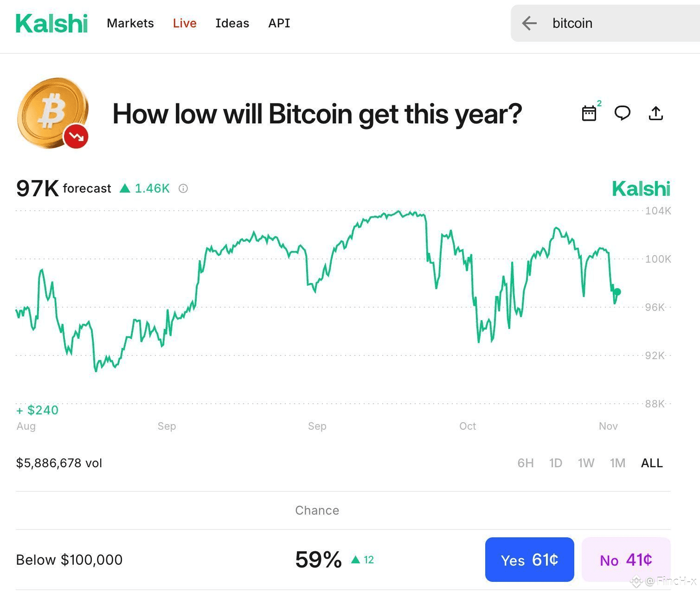Switch chart to 1M range
Screen dimensions: 700x593
coord(617,463)
